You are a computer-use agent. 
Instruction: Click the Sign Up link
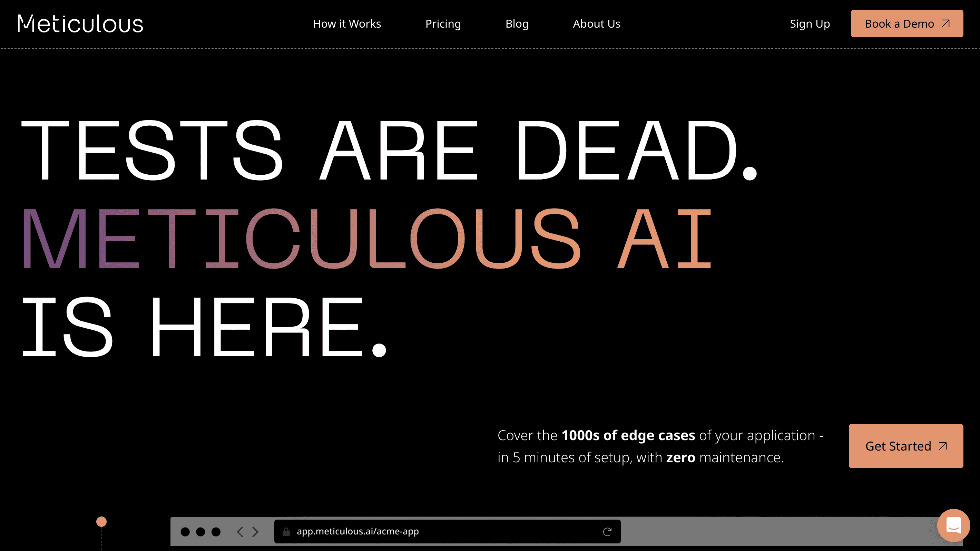pos(810,23)
